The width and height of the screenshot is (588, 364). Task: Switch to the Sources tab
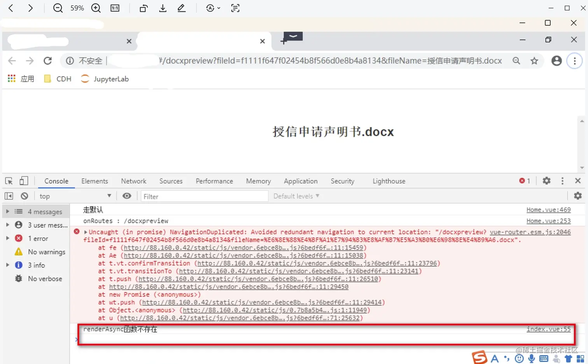pyautogui.click(x=171, y=181)
